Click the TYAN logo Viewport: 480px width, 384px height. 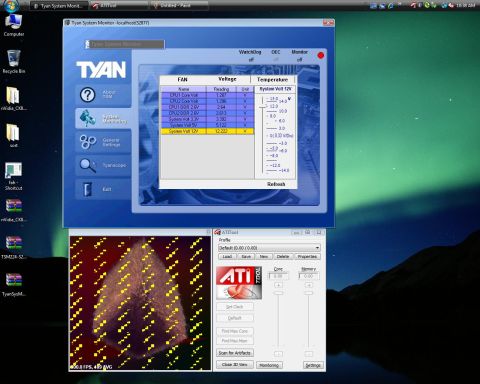click(x=101, y=69)
